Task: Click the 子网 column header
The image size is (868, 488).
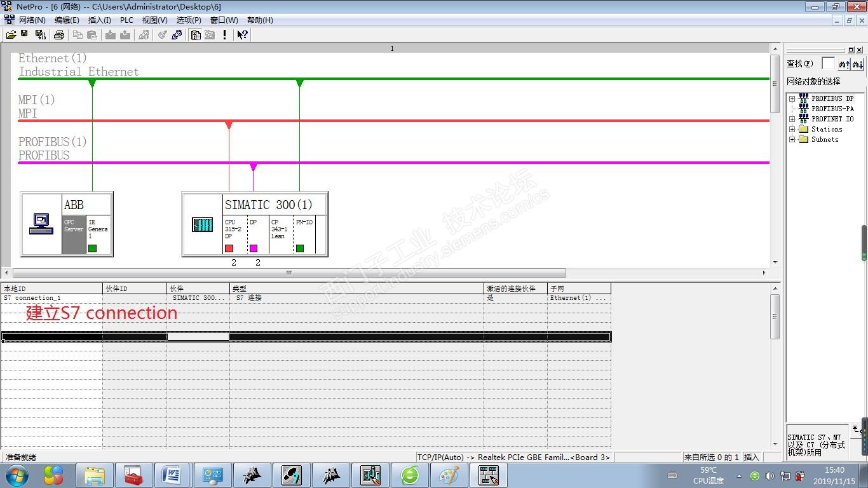Action: coord(579,288)
